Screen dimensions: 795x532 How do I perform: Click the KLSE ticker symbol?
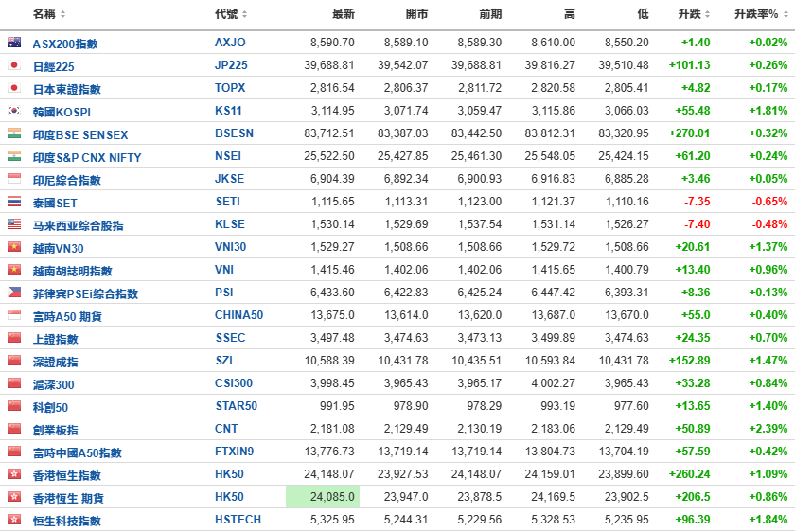(230, 224)
